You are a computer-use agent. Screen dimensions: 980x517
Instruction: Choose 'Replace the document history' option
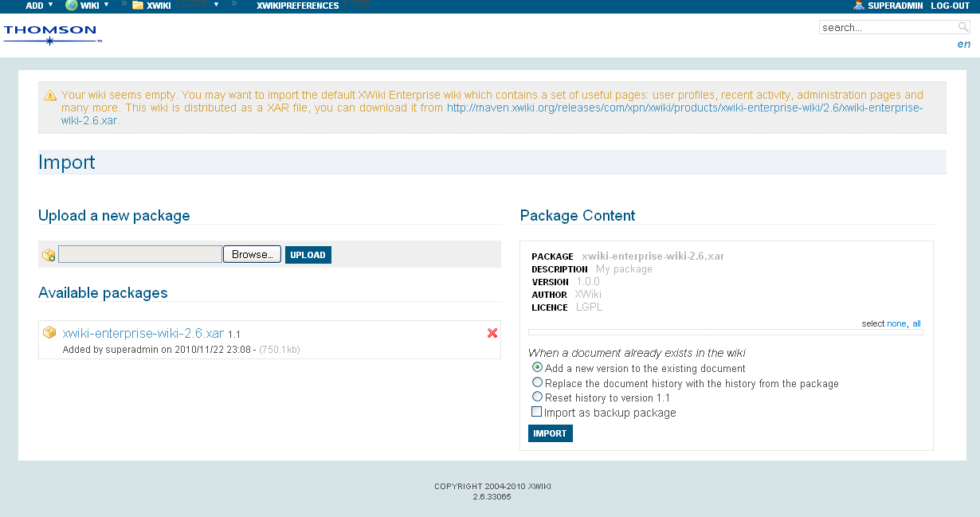point(537,382)
